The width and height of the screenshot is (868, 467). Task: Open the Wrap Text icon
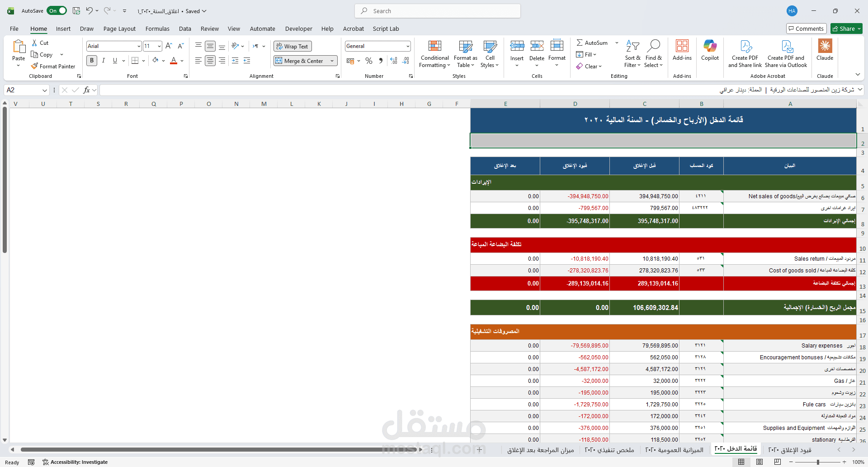point(292,46)
